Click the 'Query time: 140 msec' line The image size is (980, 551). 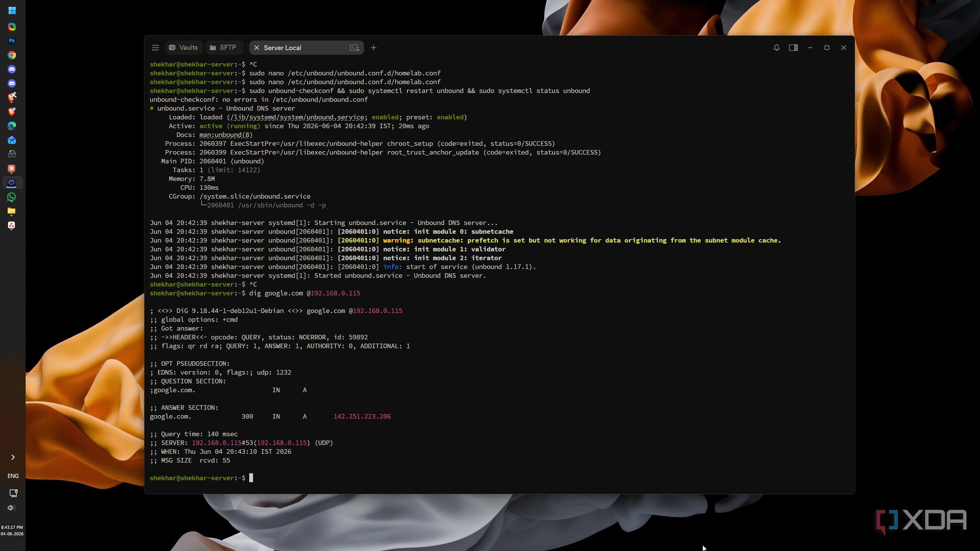194,434
